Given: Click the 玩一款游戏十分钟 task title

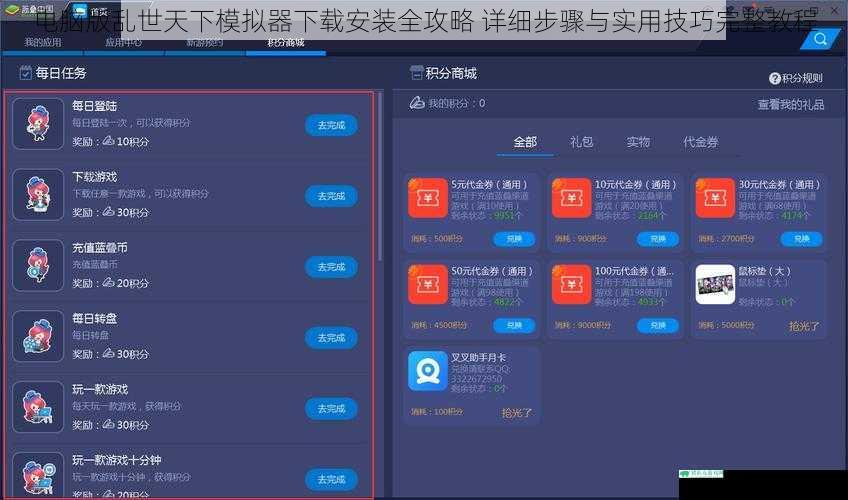Looking at the screenshot, I should [117, 460].
